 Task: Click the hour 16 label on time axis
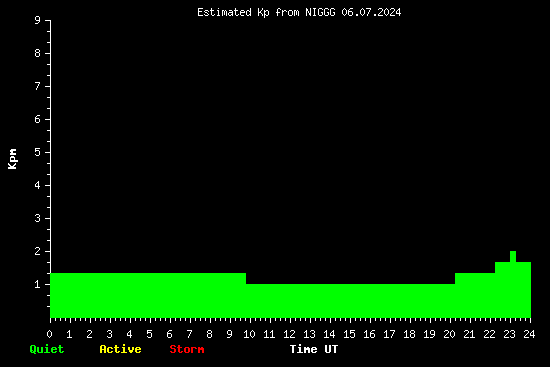(x=369, y=334)
